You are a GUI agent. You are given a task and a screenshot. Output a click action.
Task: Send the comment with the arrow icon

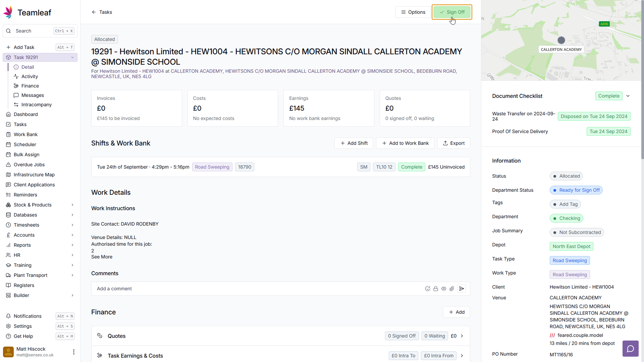[462, 289]
